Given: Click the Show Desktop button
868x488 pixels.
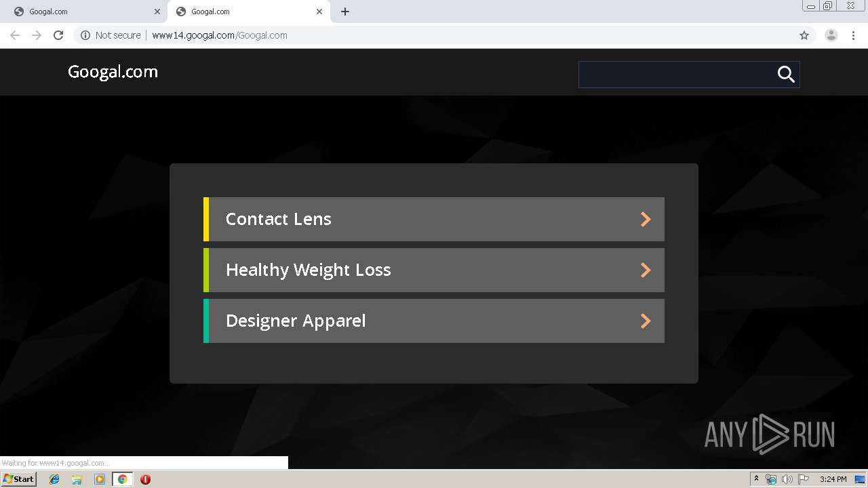Looking at the screenshot, I should [861, 479].
